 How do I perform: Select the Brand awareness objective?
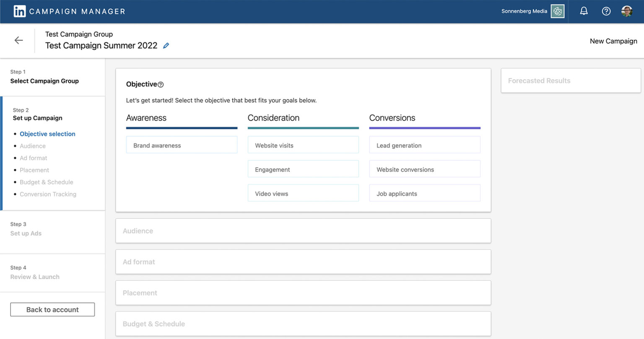point(182,145)
